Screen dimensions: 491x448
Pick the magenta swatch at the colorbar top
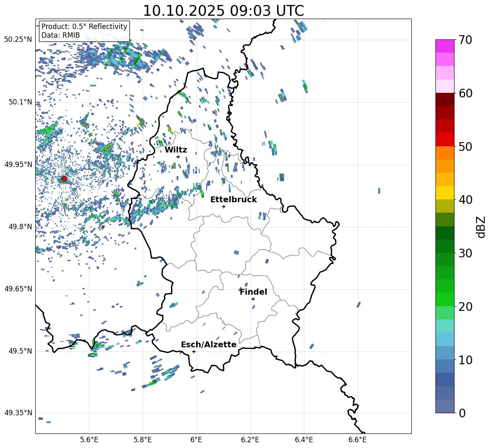tap(445, 46)
